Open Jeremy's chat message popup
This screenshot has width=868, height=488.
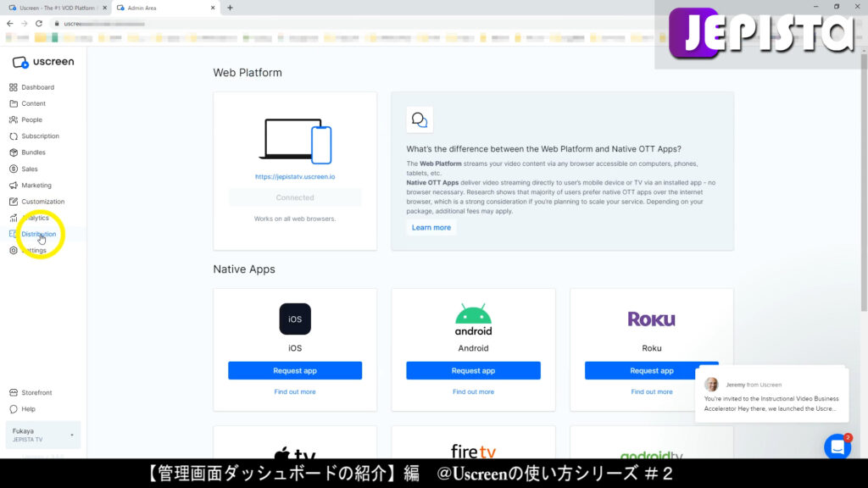[771, 396]
